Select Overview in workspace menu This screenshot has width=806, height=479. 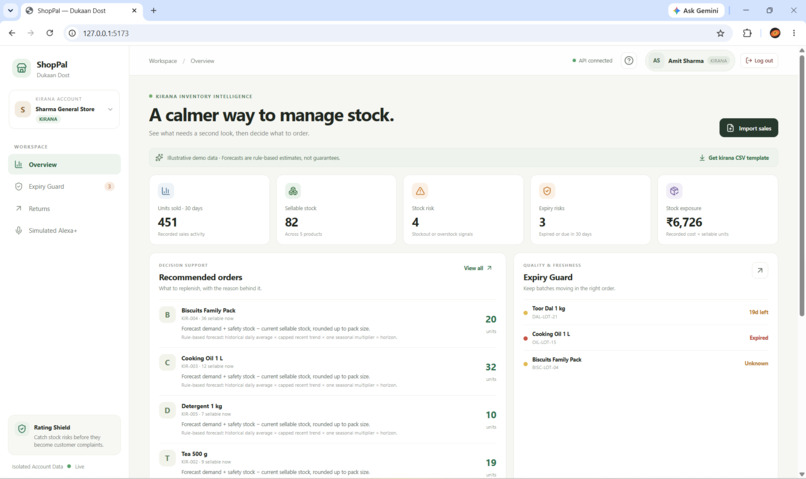coord(64,164)
